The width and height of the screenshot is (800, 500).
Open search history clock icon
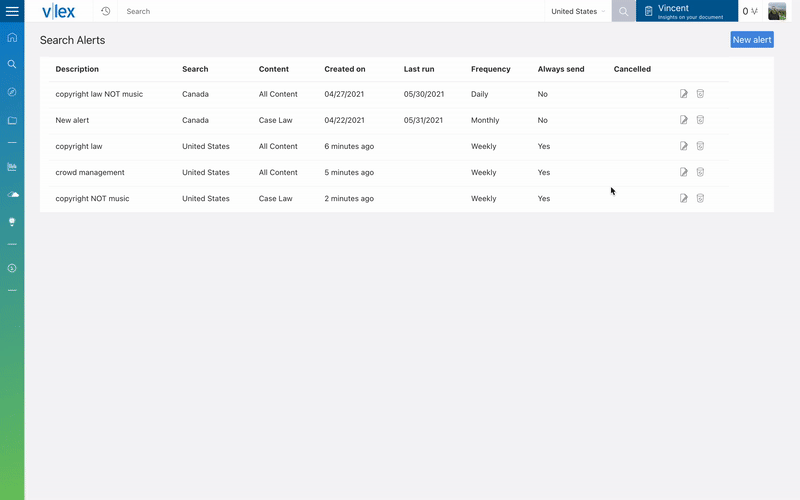(106, 11)
